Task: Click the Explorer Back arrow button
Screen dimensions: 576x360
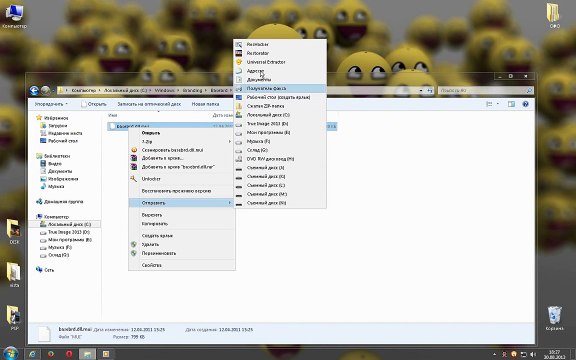Action: tap(34, 90)
